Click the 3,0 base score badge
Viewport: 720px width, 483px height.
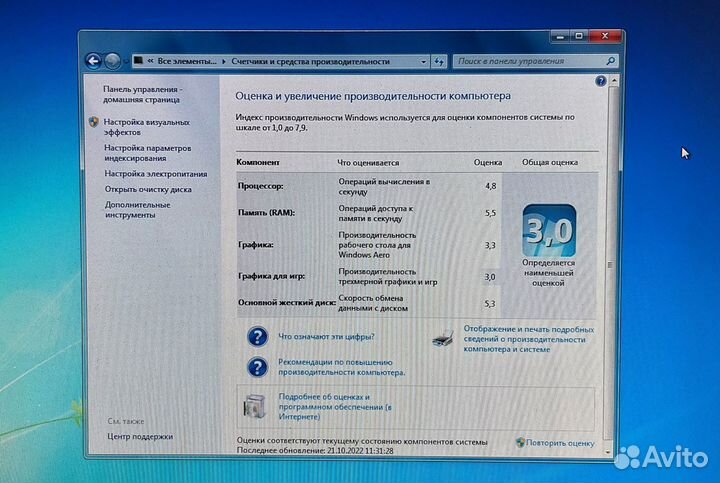549,230
